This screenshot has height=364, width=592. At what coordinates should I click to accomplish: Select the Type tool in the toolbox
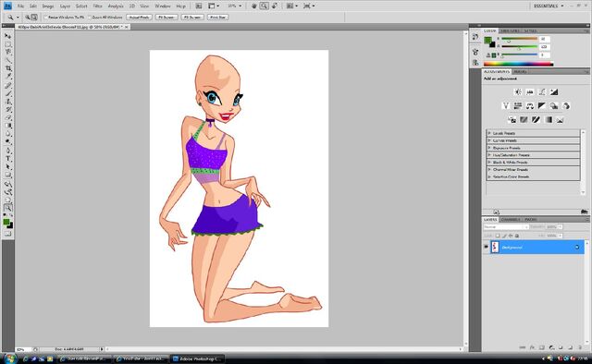tap(8, 158)
